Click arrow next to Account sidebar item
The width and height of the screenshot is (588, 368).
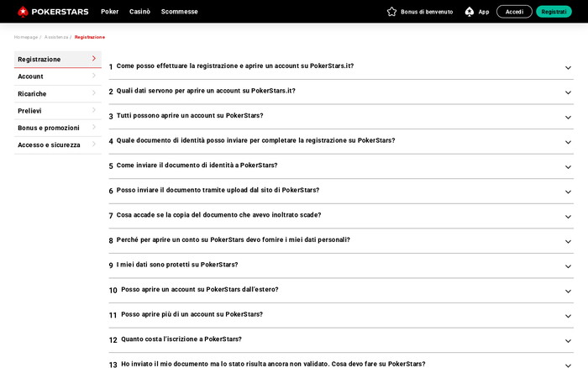pyautogui.click(x=94, y=76)
